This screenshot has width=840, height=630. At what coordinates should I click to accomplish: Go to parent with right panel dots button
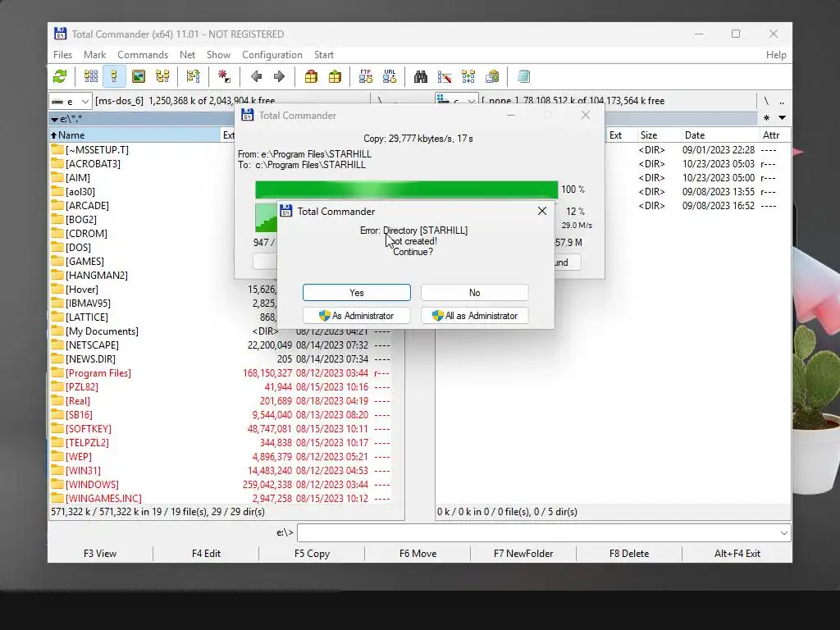[x=782, y=101]
